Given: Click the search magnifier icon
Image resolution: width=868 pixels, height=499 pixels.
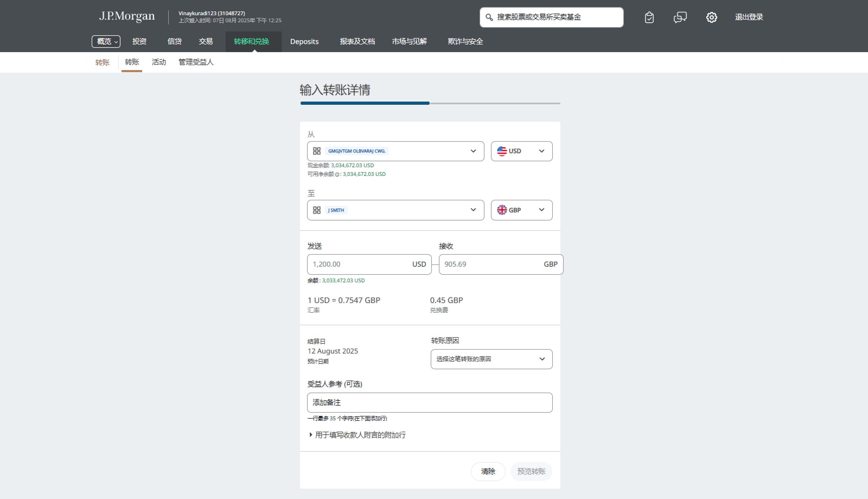Looking at the screenshot, I should (x=489, y=17).
